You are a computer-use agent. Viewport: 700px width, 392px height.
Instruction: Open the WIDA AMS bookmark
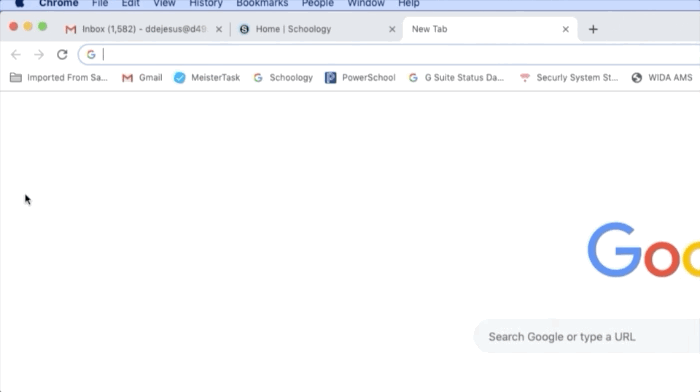point(662,78)
